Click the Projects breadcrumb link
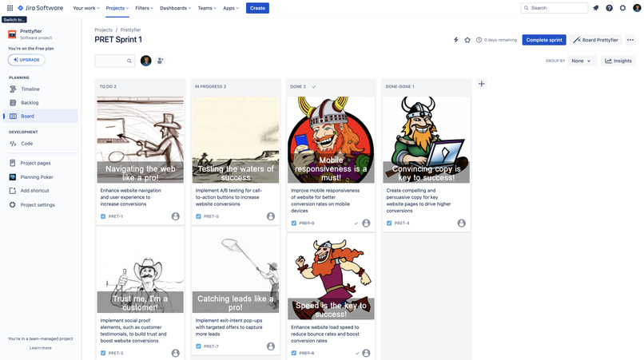The width and height of the screenshot is (644, 360). (104, 30)
